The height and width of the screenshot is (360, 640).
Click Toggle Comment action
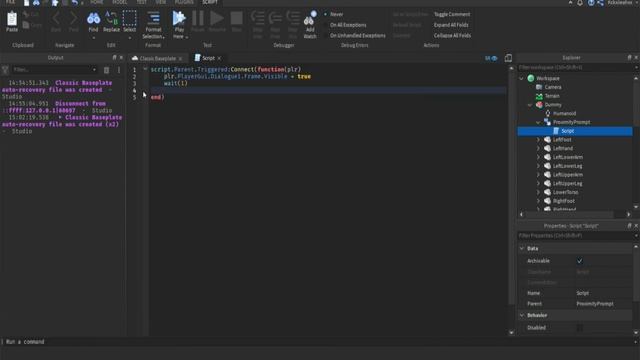[x=452, y=14]
